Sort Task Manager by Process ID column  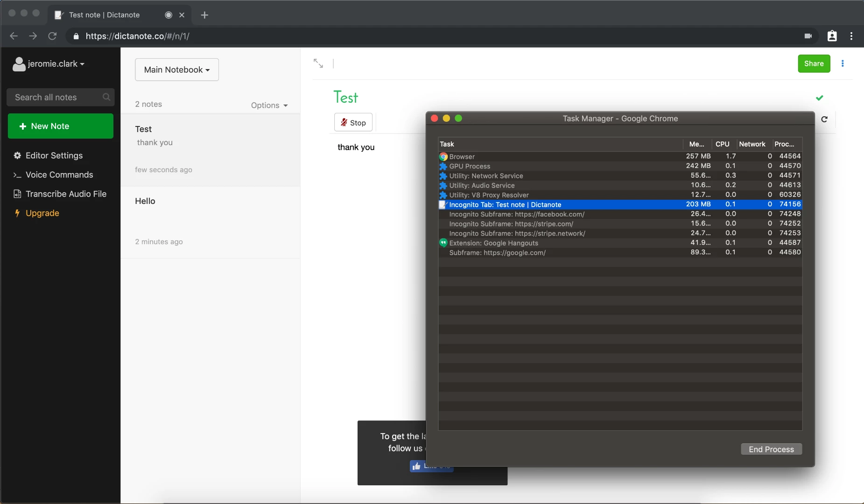pyautogui.click(x=787, y=144)
